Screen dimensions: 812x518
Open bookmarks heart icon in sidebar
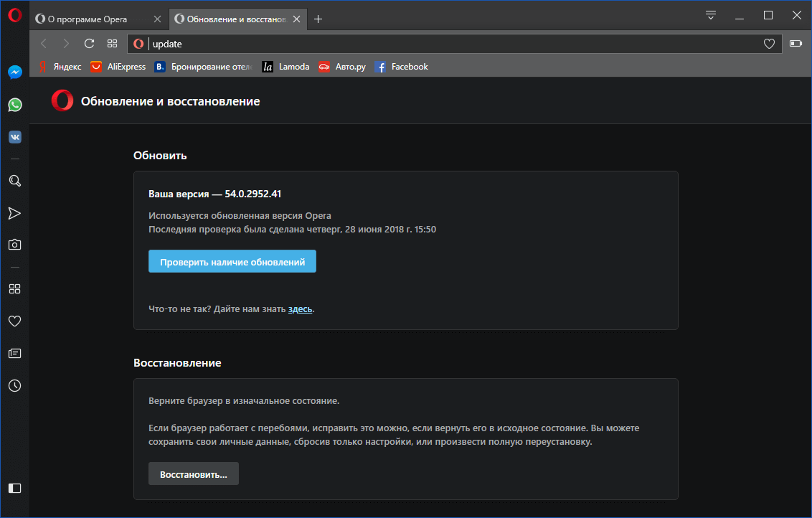pyautogui.click(x=15, y=321)
